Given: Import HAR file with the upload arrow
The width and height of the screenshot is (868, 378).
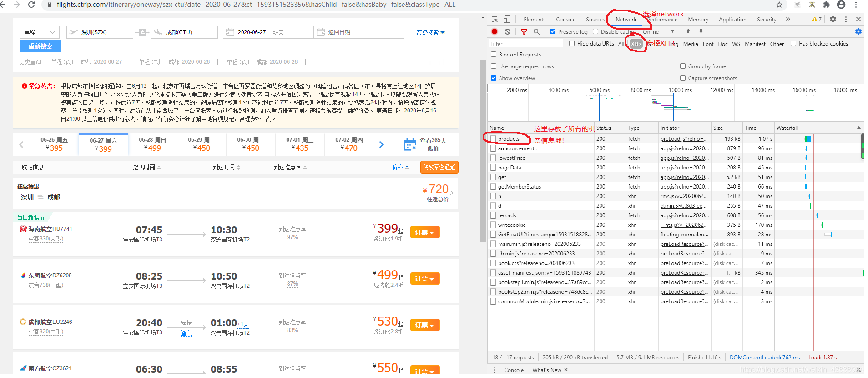Looking at the screenshot, I should [688, 31].
